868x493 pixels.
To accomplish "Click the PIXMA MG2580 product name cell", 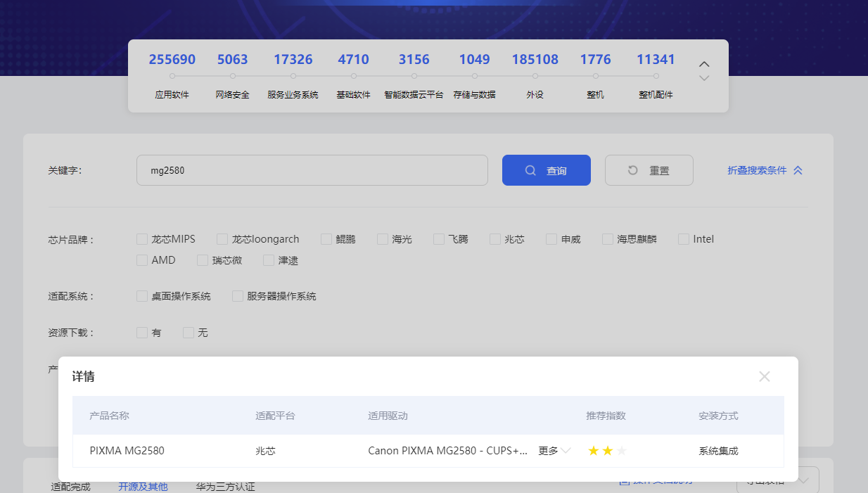I will [x=127, y=451].
